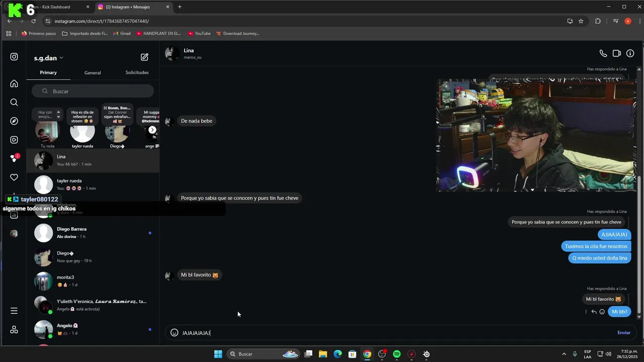Open a new Chrome tab
Image resolution: width=644 pixels, height=362 pixels.
[180, 7]
